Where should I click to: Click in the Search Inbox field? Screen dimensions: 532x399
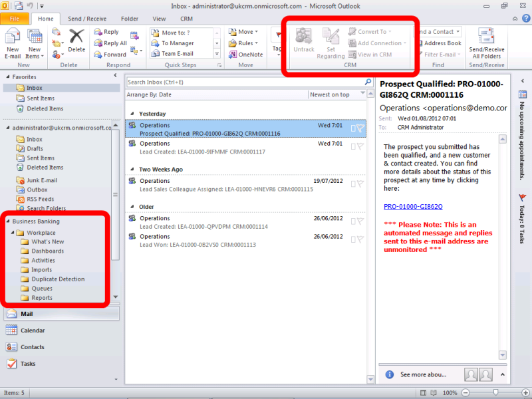[x=245, y=82]
